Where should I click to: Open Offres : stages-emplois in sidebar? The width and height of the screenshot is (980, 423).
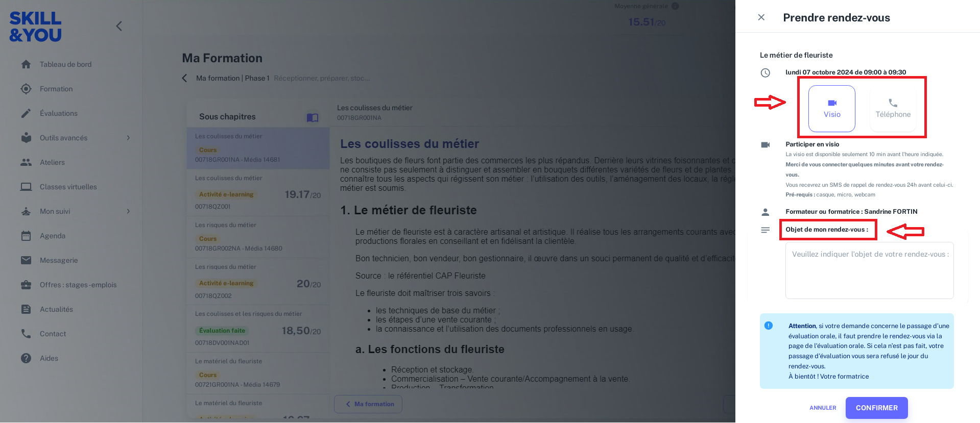78,285
